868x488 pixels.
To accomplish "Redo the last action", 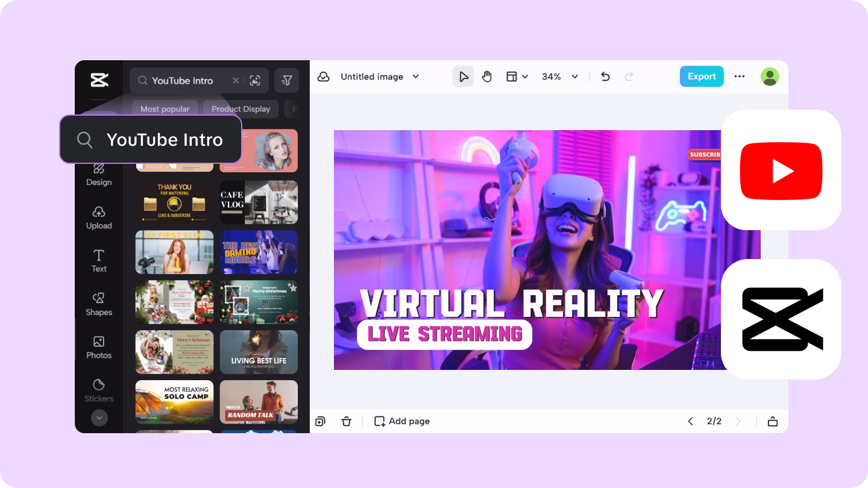I will (629, 77).
